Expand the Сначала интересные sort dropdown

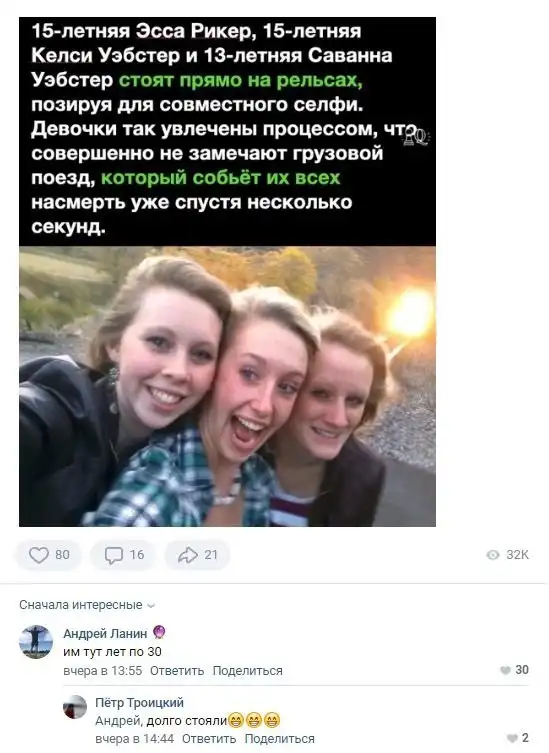[x=87, y=605]
